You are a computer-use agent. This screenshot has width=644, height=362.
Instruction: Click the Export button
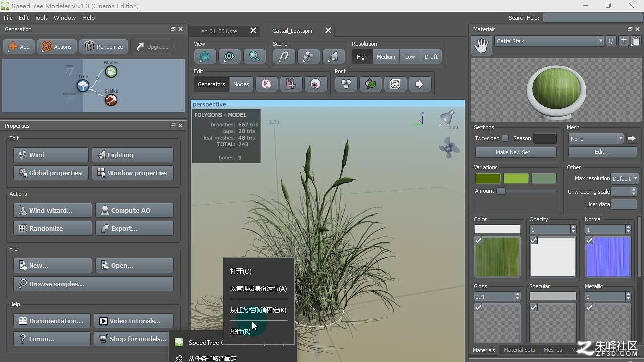[x=134, y=228]
